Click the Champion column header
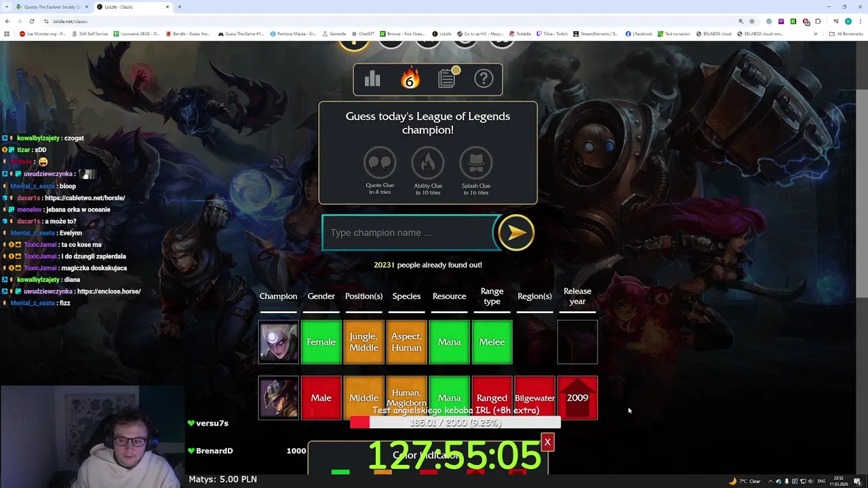 coord(278,296)
